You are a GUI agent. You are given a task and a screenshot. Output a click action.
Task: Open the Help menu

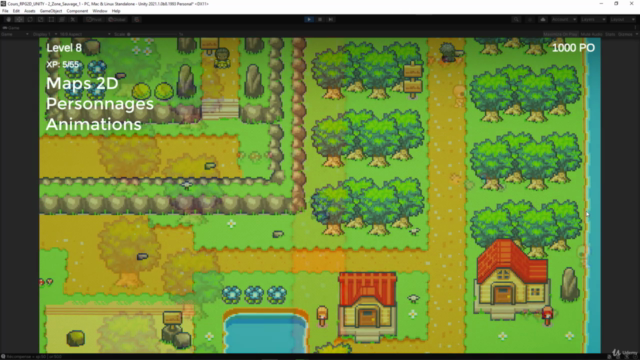coord(116,11)
